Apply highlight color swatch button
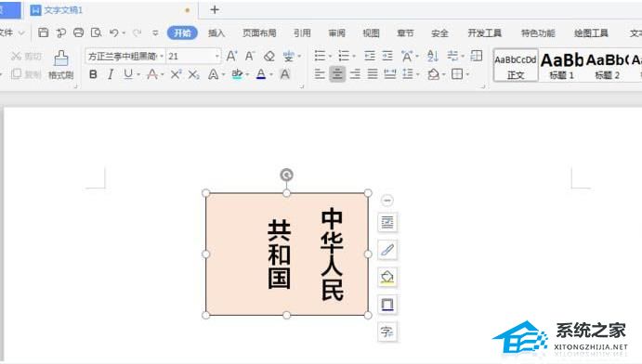The height and width of the screenshot is (364, 642). [x=237, y=74]
